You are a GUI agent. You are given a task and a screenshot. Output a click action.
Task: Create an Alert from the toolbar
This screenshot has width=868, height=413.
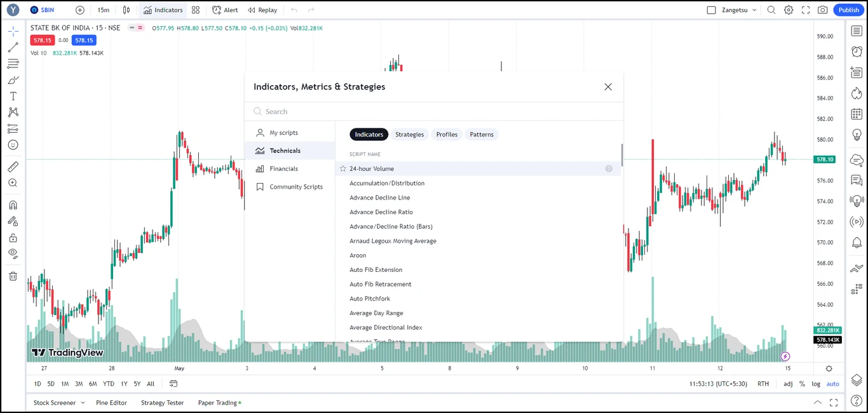click(225, 10)
